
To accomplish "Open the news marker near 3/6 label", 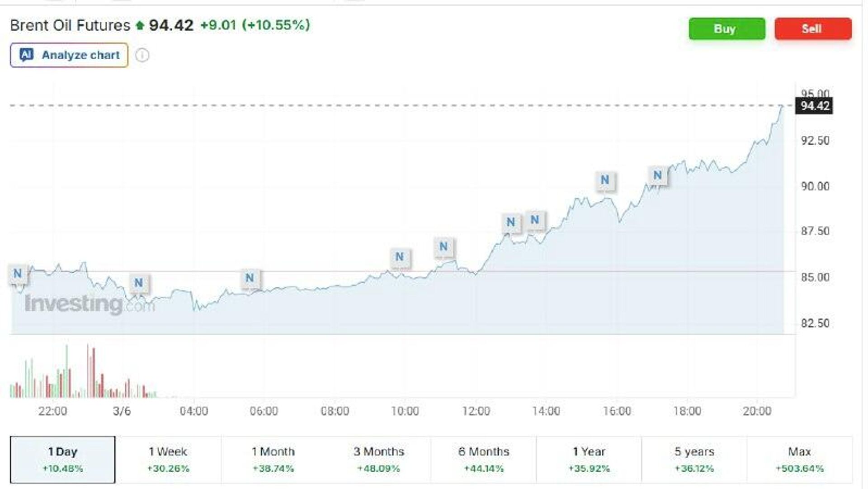I will pos(139,283).
